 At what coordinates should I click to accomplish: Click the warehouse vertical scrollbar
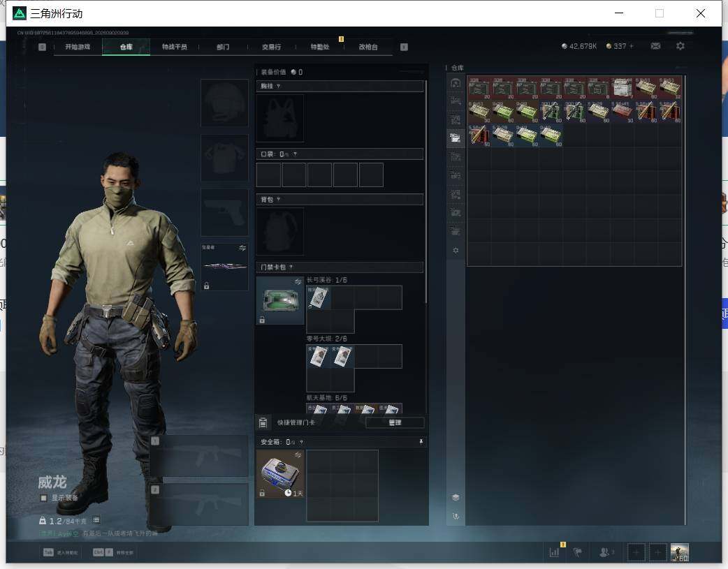685,300
